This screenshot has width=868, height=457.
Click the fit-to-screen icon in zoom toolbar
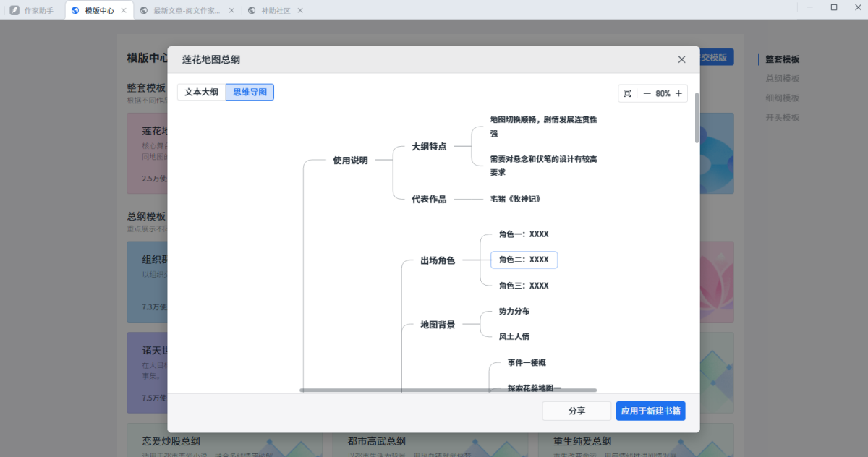click(627, 93)
